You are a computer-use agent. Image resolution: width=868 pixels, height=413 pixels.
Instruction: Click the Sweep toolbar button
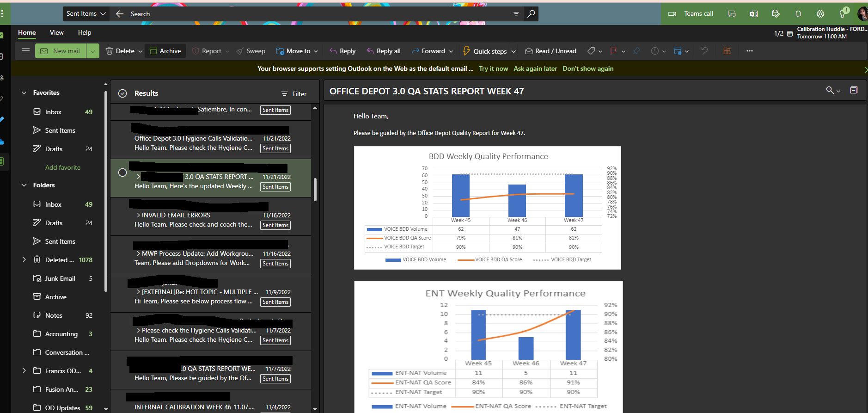251,51
